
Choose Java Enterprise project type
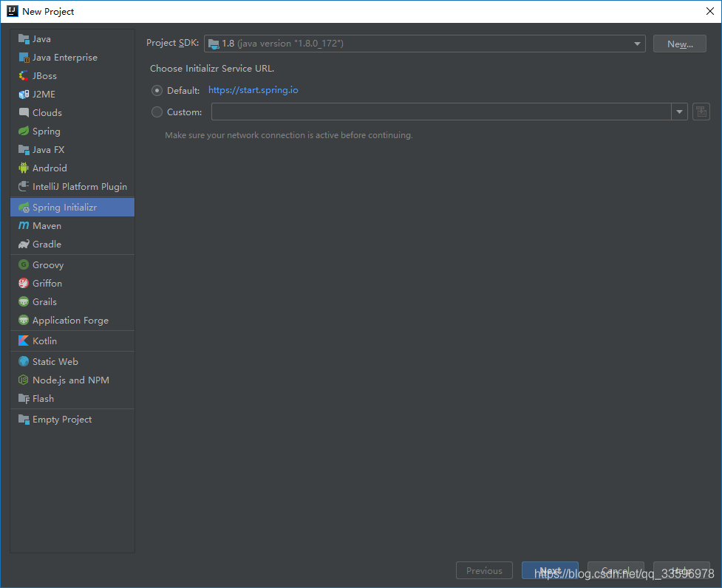click(72, 58)
